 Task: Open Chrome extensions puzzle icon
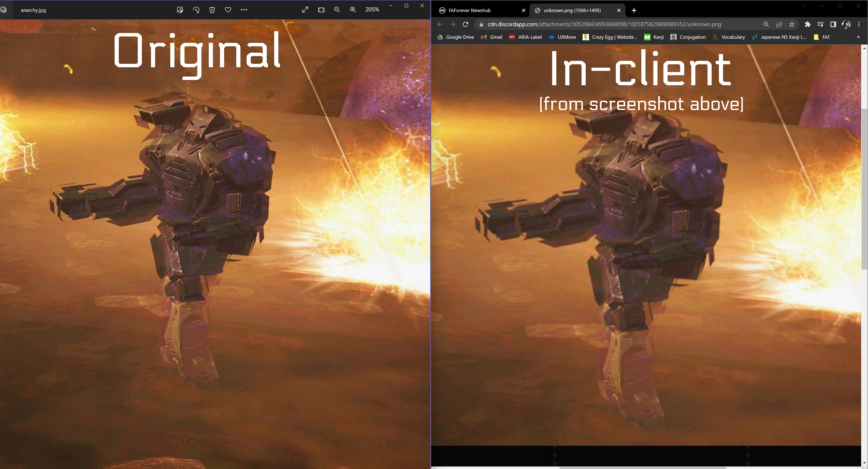808,24
